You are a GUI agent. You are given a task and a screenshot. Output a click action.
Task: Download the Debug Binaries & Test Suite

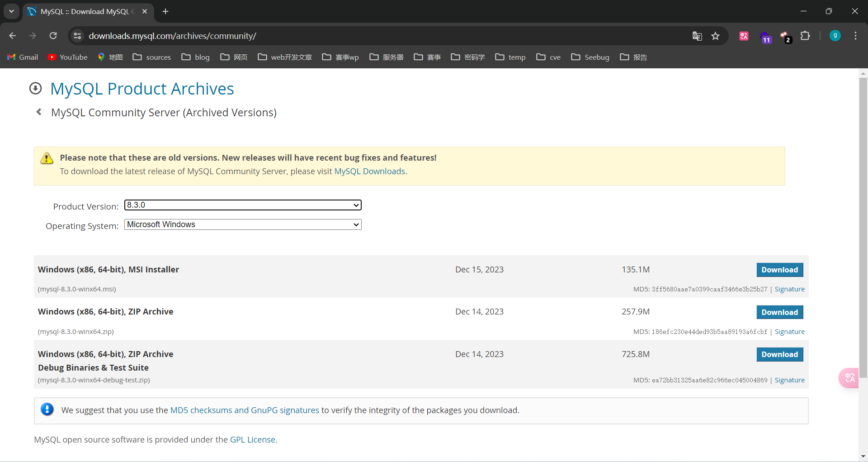point(780,354)
